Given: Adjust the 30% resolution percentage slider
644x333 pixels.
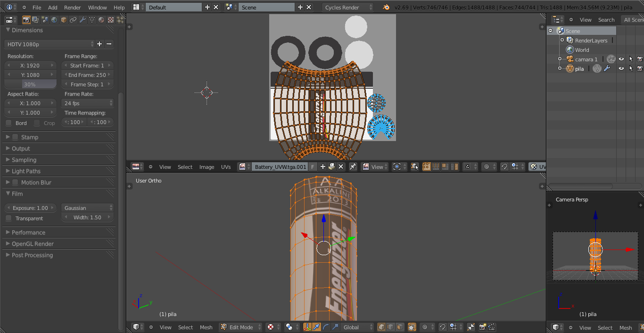Looking at the screenshot, I should click(30, 84).
